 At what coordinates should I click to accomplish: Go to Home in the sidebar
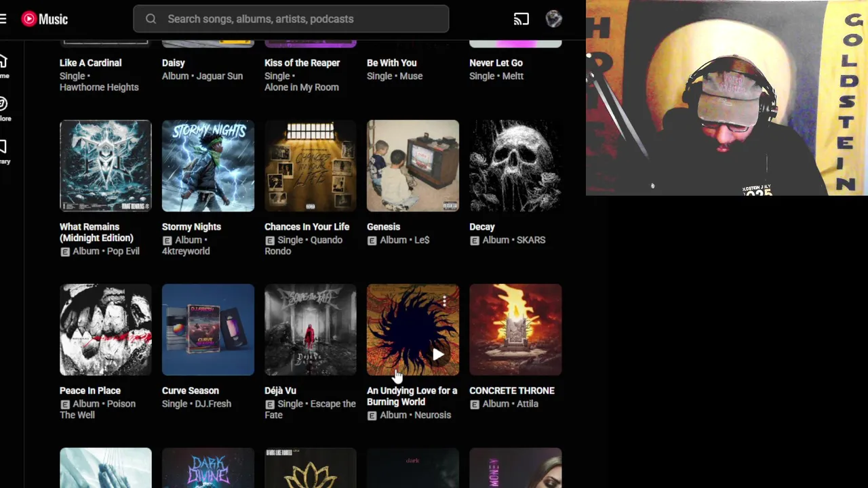[4, 66]
